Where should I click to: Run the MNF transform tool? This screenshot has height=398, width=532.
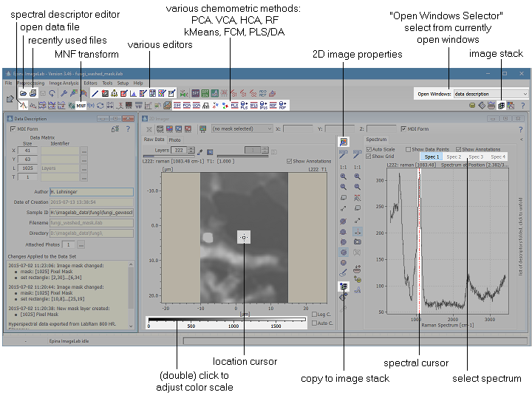(81, 106)
